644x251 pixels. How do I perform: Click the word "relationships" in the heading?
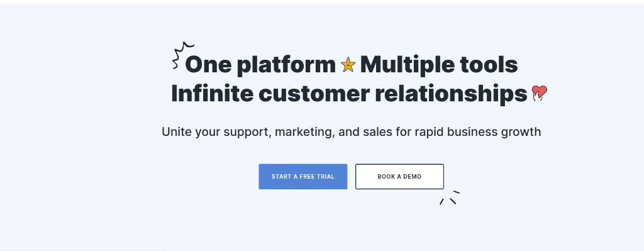[451, 94]
